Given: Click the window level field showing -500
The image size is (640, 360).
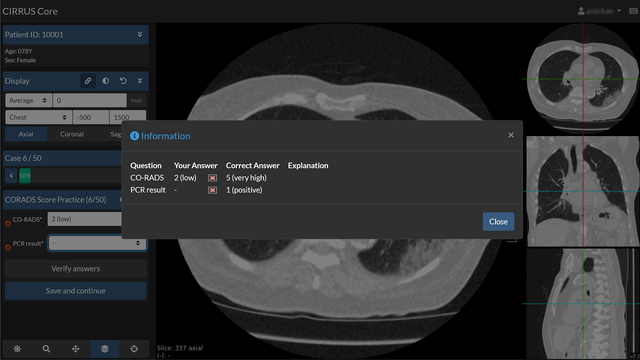Looking at the screenshot, I should coord(91,118).
